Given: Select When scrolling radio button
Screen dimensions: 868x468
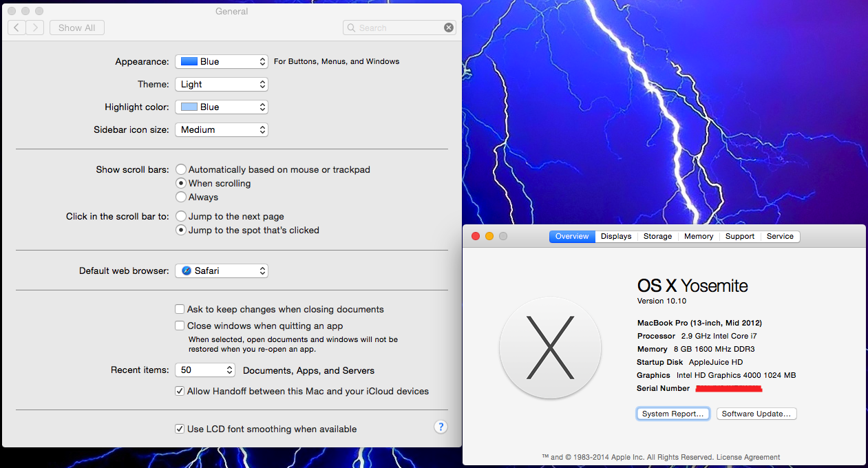Looking at the screenshot, I should point(181,183).
